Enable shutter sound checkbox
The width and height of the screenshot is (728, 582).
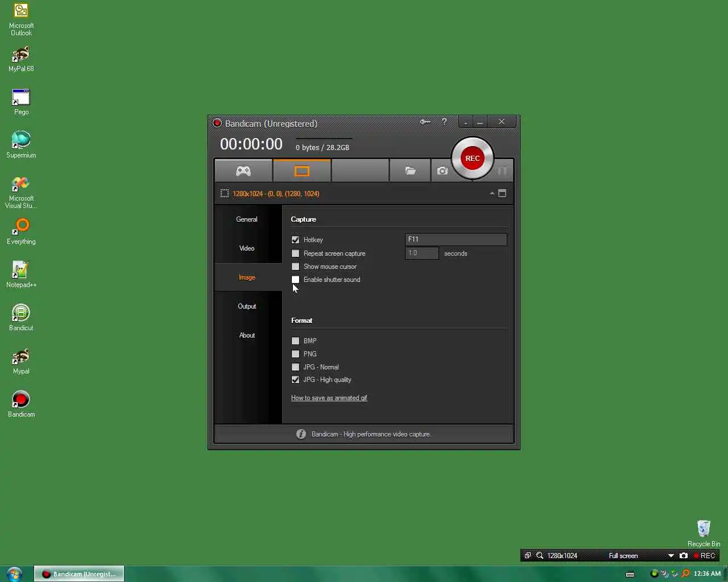(x=295, y=280)
